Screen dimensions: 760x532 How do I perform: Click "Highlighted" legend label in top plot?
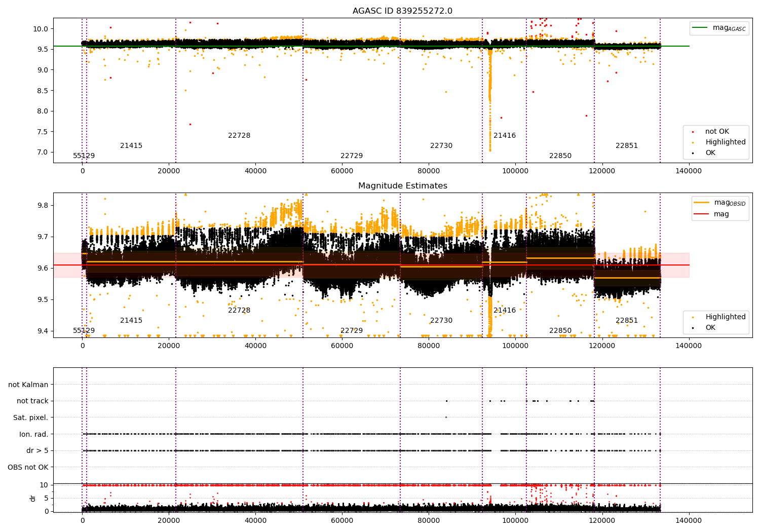(726, 142)
